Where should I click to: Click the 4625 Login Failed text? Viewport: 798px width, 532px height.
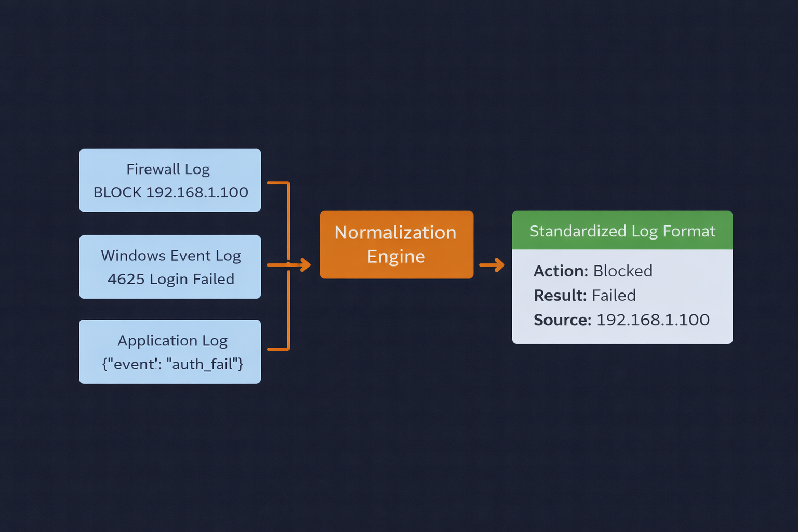click(170, 279)
